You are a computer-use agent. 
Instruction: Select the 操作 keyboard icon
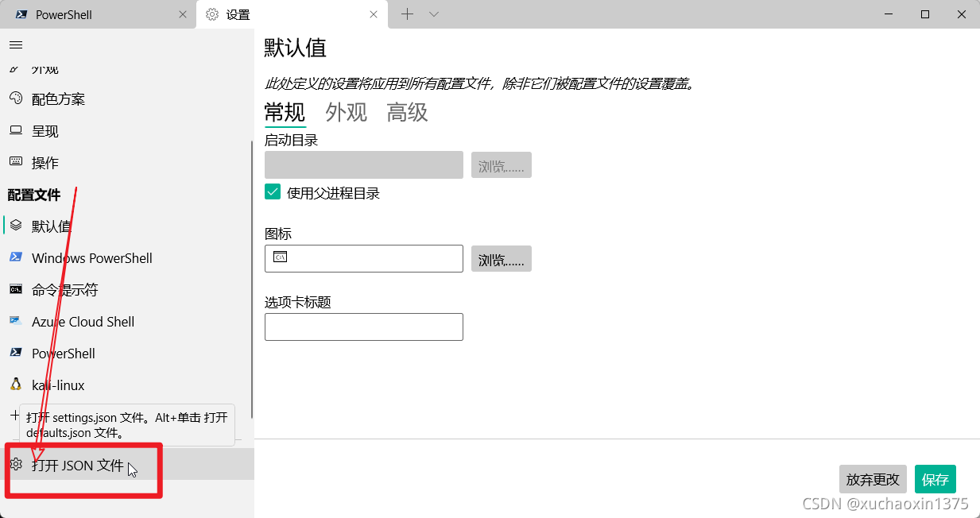(x=16, y=161)
